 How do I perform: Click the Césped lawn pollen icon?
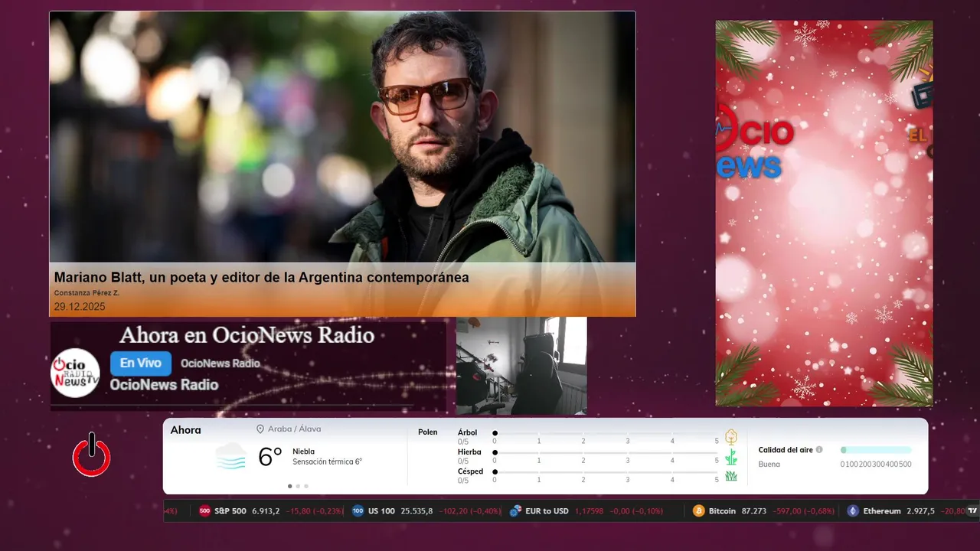[731, 476]
